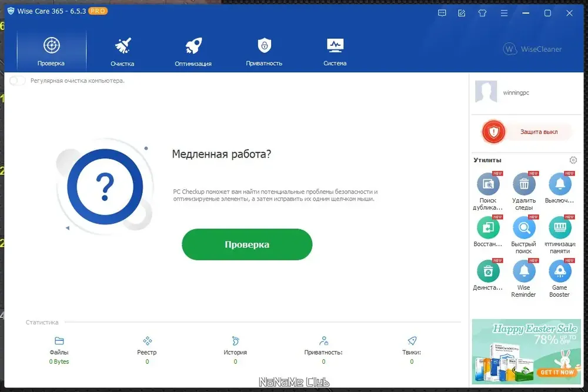This screenshot has width=588, height=392.
Task: Open utilities settings gear icon
Action: coord(573,160)
